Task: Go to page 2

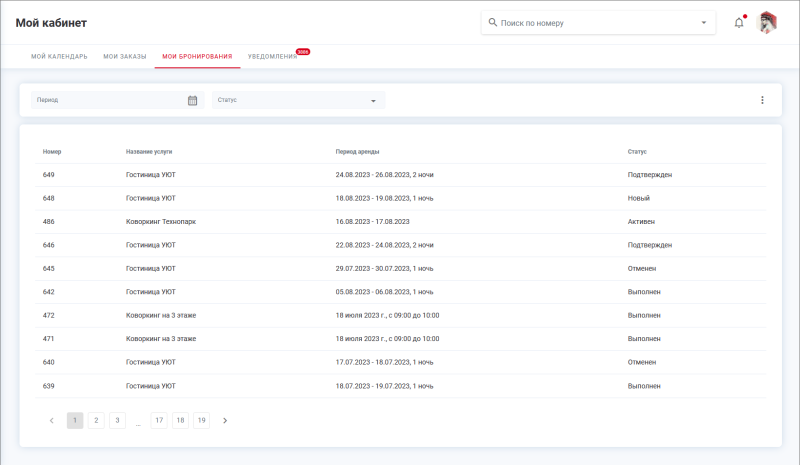Action: point(96,421)
